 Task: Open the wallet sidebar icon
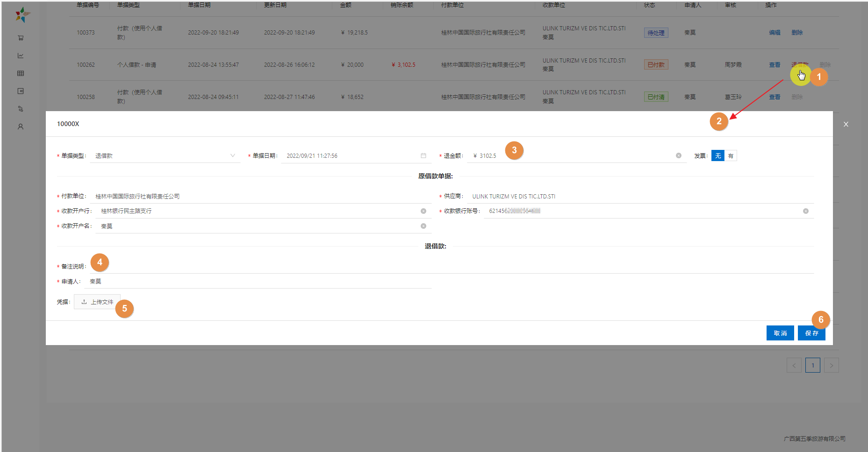tap(21, 91)
